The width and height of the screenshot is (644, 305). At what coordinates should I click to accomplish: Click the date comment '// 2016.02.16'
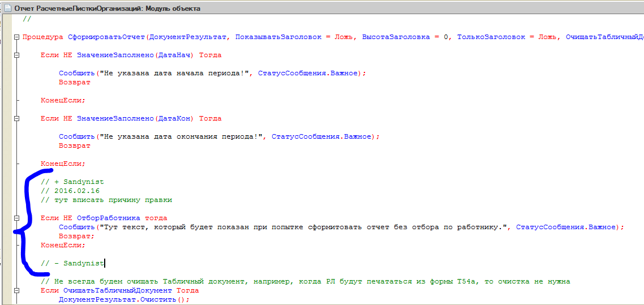[x=70, y=191]
